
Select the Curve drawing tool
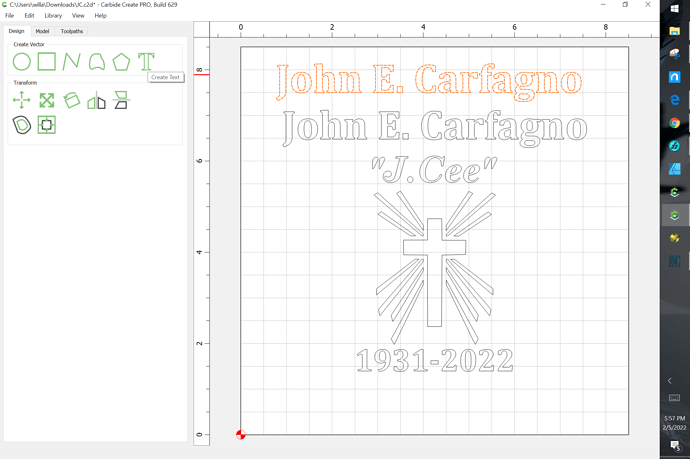tap(97, 62)
